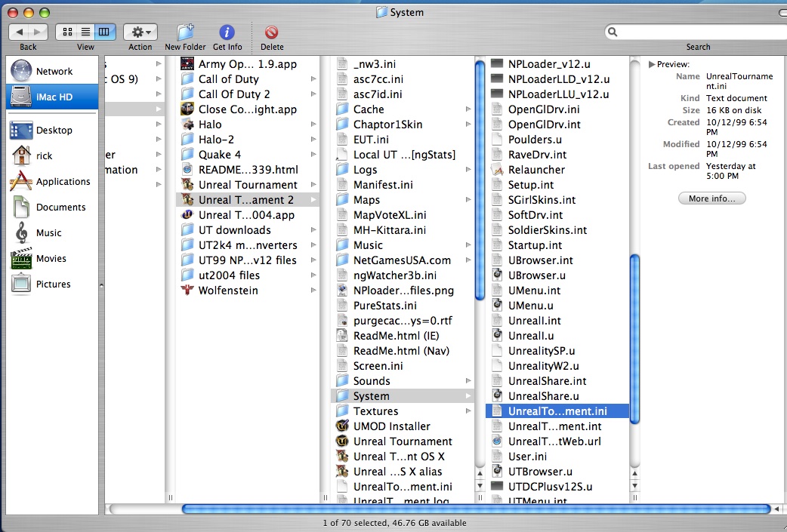Viewport: 787px width, 532px height.
Task: Expand the Maps folder arrow
Action: point(468,199)
